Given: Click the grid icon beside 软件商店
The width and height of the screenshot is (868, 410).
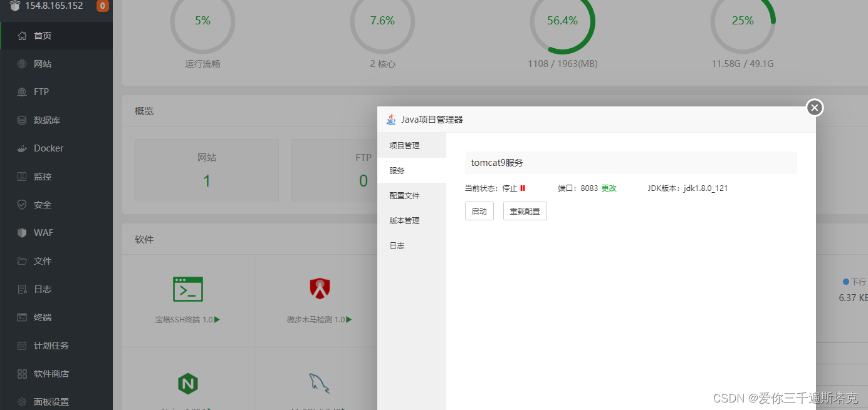Looking at the screenshot, I should [x=23, y=374].
